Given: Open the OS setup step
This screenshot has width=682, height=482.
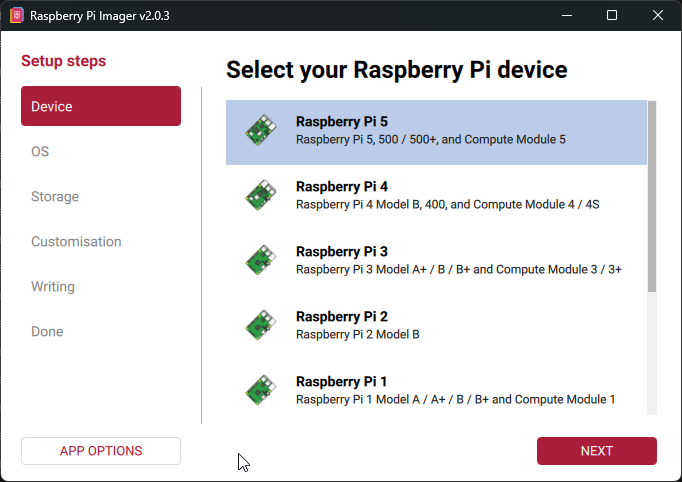Looking at the screenshot, I should 40,152.
